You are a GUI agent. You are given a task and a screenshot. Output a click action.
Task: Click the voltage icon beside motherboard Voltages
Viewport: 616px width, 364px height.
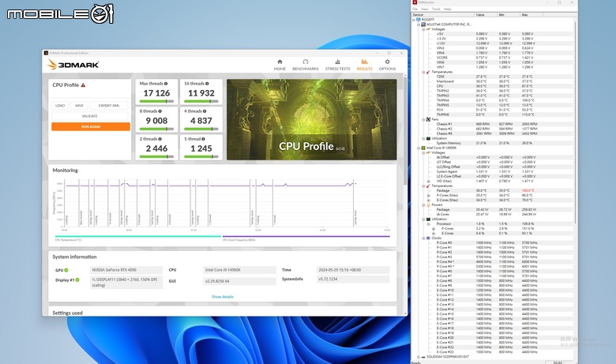tap(428, 29)
